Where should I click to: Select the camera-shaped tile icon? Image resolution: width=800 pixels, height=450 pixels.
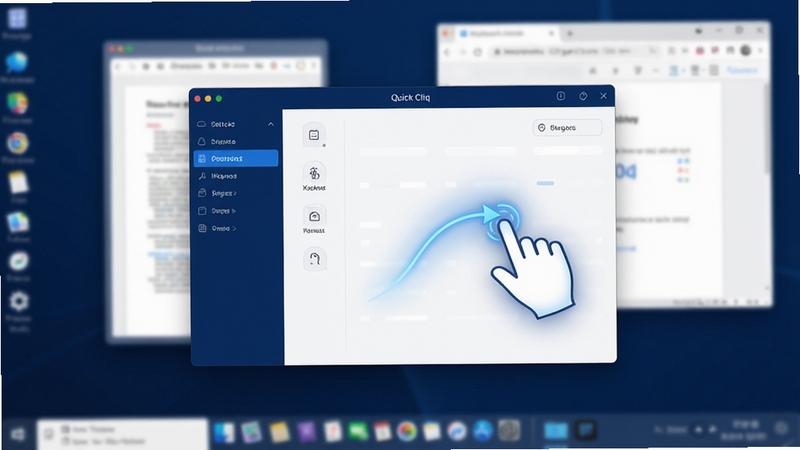point(314,216)
